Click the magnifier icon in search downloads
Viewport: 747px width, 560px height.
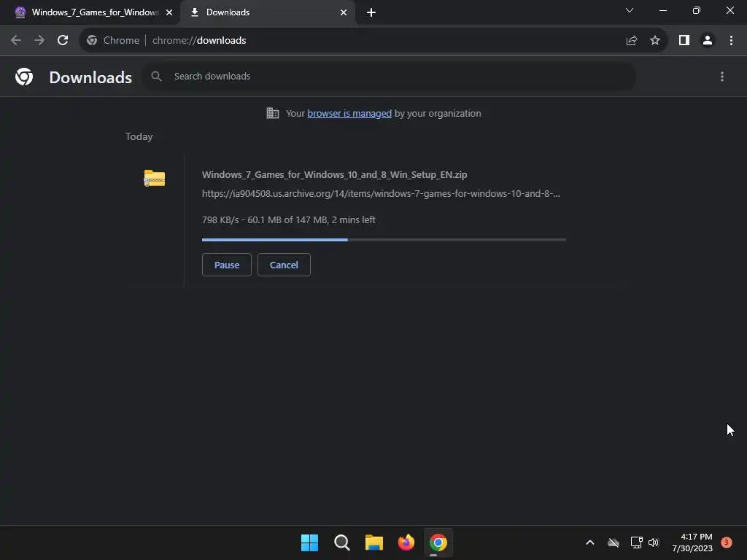(x=156, y=76)
